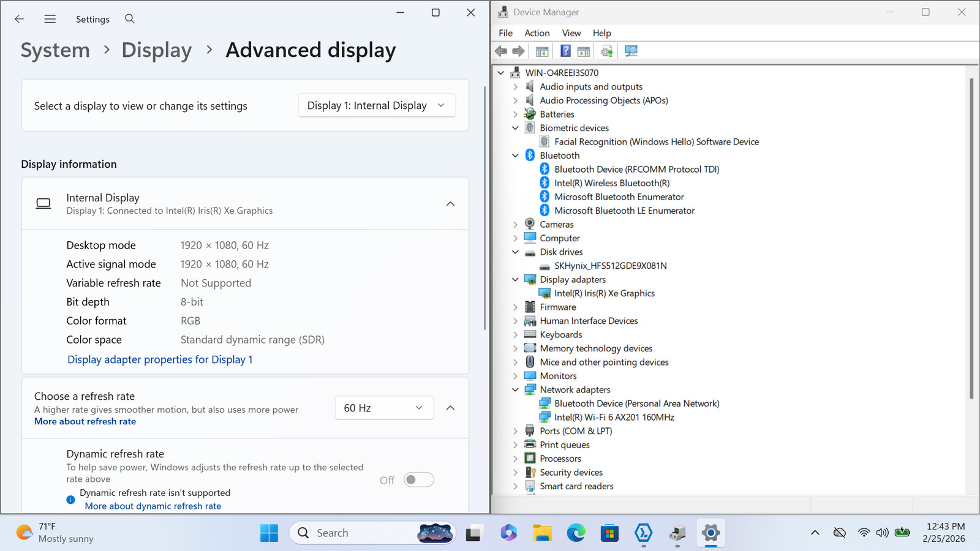Select Intel(R) Iris(R) Xe Graphics in the device tree

(x=605, y=293)
